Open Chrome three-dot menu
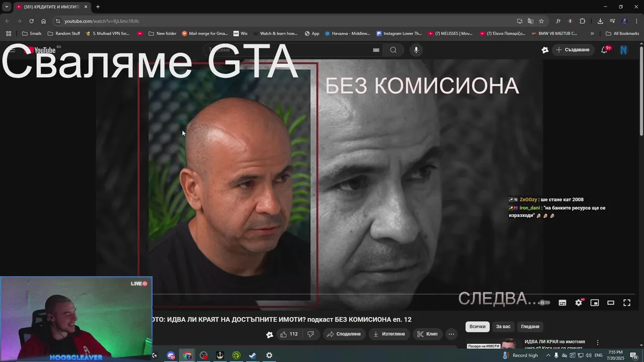This screenshot has width=644, height=362. point(636,21)
